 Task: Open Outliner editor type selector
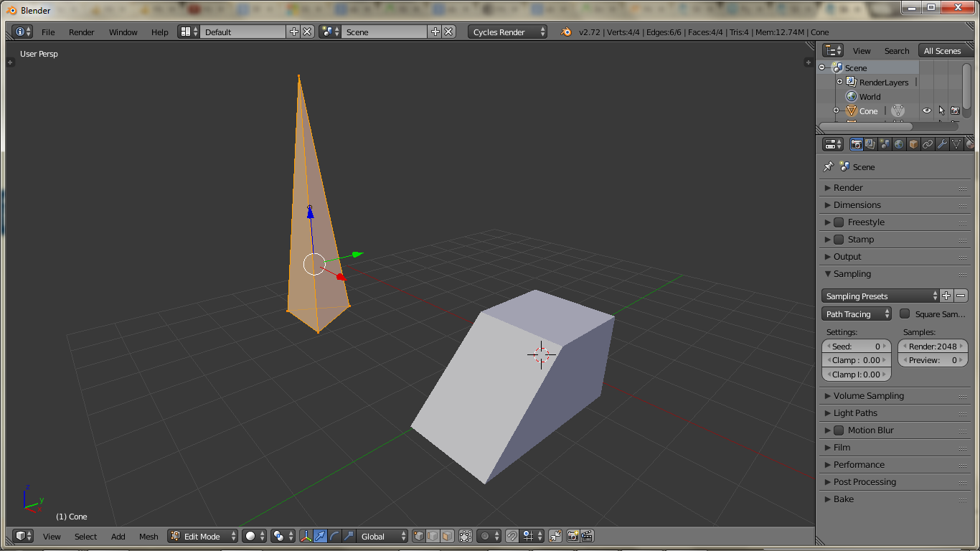pyautogui.click(x=833, y=50)
